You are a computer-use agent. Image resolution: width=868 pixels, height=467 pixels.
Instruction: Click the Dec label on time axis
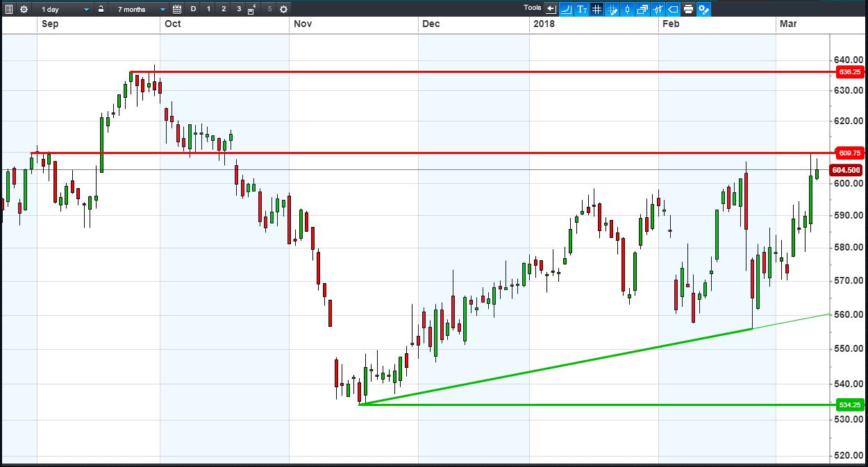tap(431, 24)
